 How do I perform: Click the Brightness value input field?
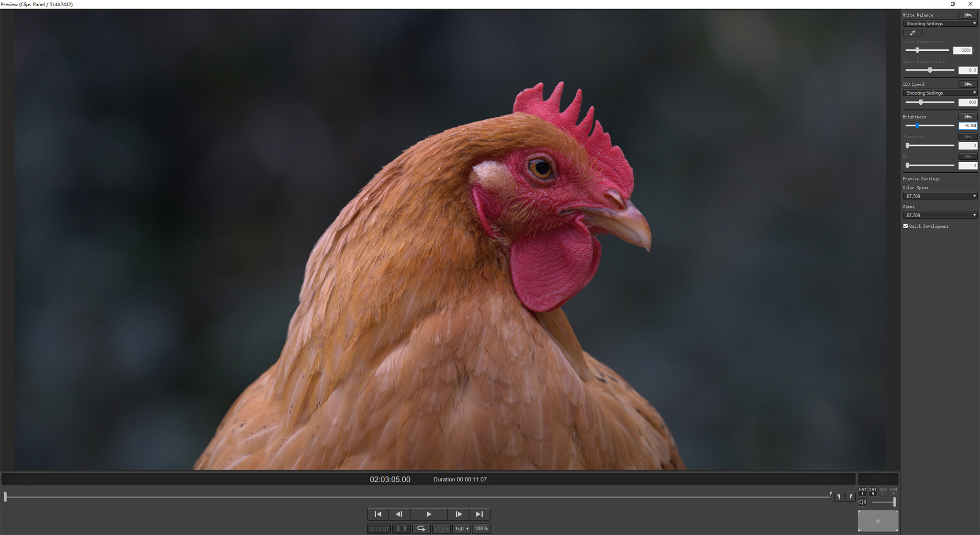pos(968,126)
